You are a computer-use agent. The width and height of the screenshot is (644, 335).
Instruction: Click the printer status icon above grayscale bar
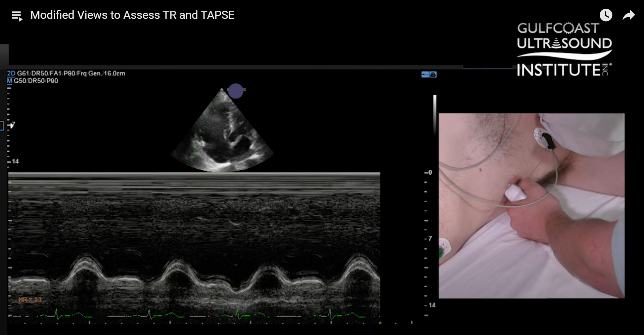tap(433, 75)
